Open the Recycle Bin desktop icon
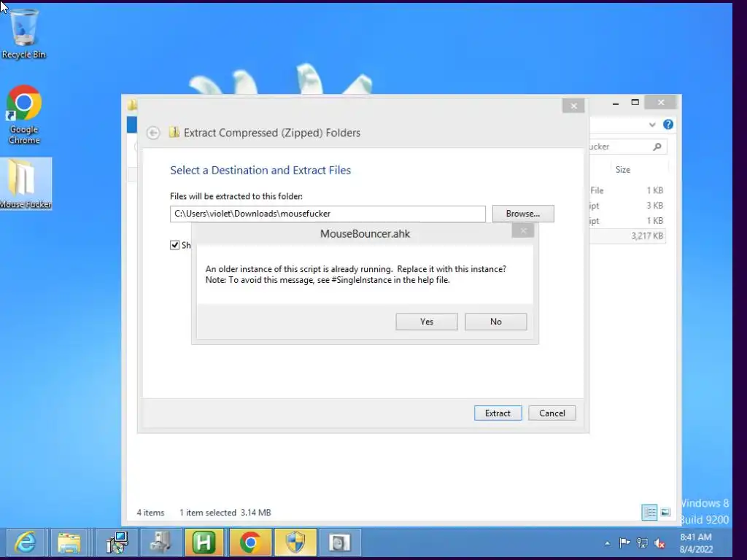This screenshot has width=747, height=560. [x=24, y=34]
